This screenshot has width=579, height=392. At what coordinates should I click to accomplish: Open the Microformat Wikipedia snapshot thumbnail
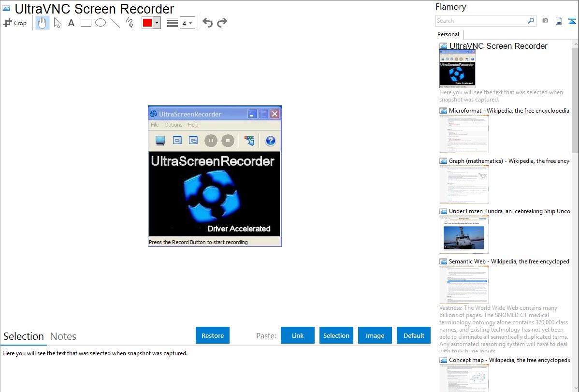[464, 134]
